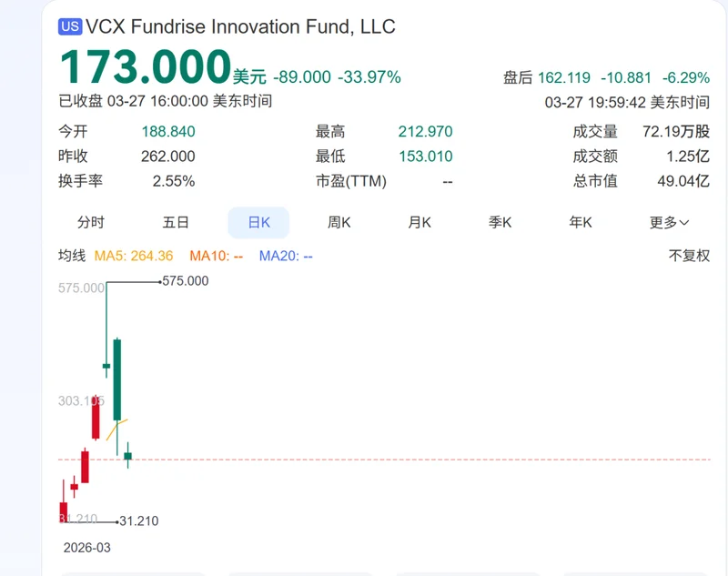Select the 五日 five-day chart tab
728x576 pixels.
pos(176,222)
